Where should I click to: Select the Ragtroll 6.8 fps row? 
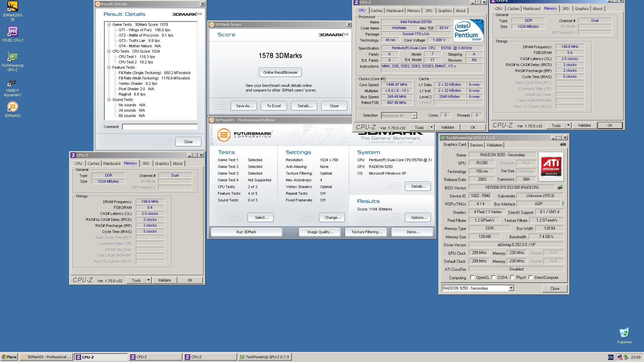pos(132,94)
